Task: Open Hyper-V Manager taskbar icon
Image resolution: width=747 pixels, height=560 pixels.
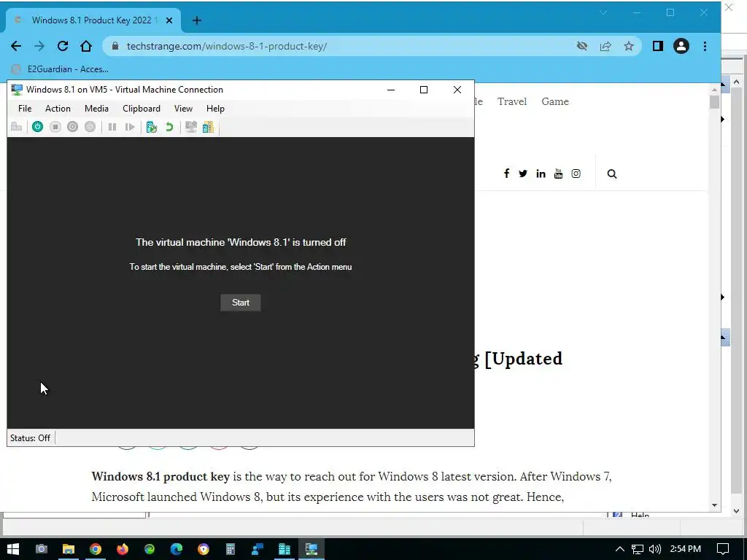Action: point(285,549)
